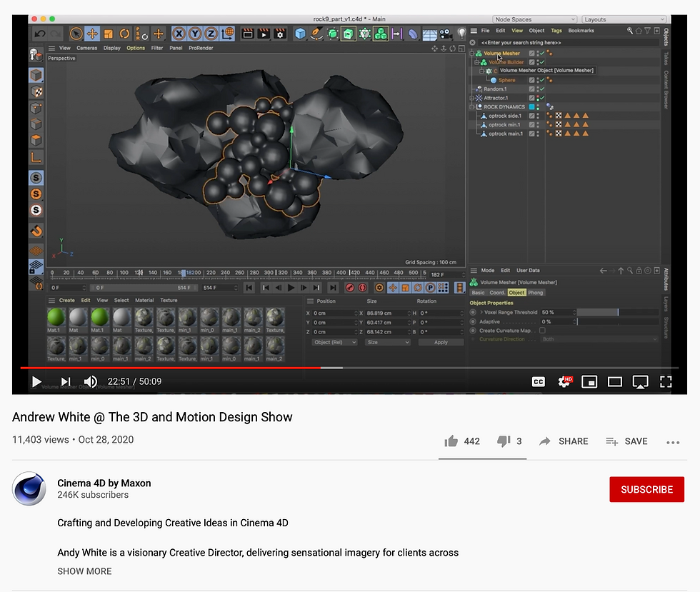Toggle Voxel Range Threshold animation dot

pyautogui.click(x=473, y=313)
